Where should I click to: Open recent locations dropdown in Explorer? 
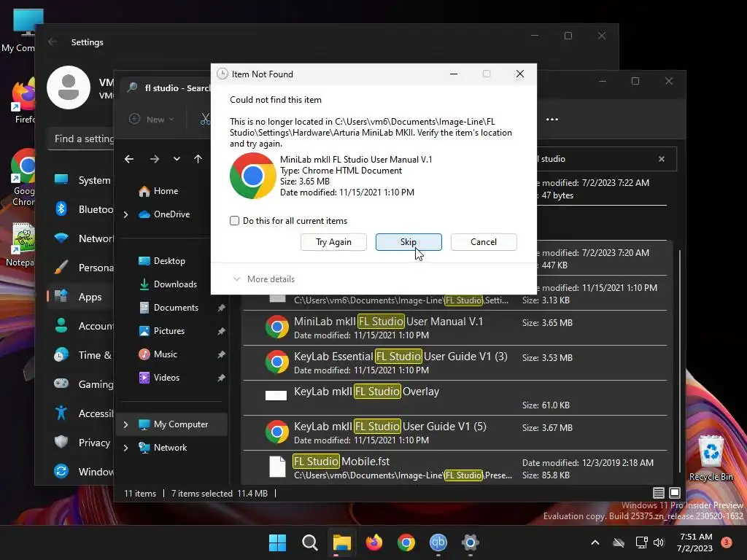pyautogui.click(x=177, y=158)
